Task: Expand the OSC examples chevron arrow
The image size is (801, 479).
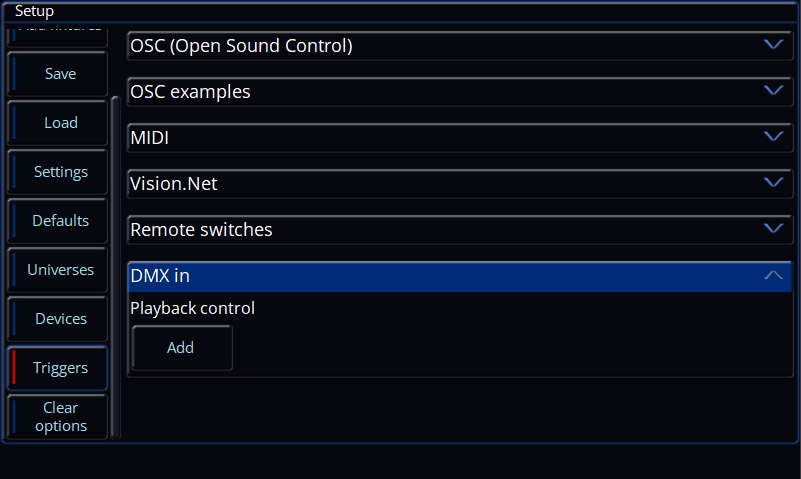Action: tap(773, 91)
